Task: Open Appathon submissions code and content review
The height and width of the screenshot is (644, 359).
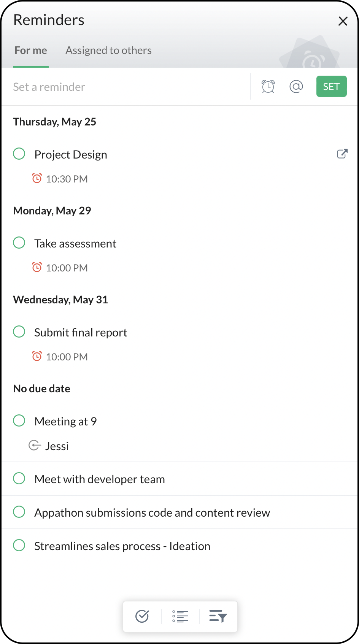Action: tap(152, 513)
